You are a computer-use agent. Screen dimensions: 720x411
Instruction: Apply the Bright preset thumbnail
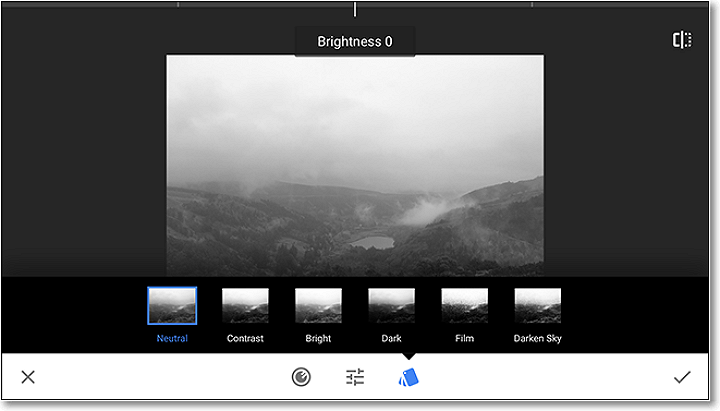(318, 305)
